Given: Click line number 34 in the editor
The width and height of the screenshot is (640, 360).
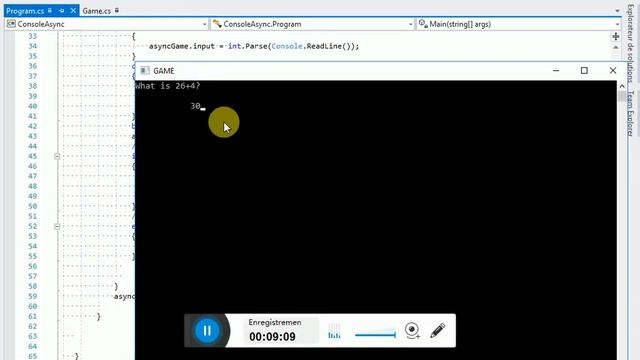Looking at the screenshot, I should 33,46.
